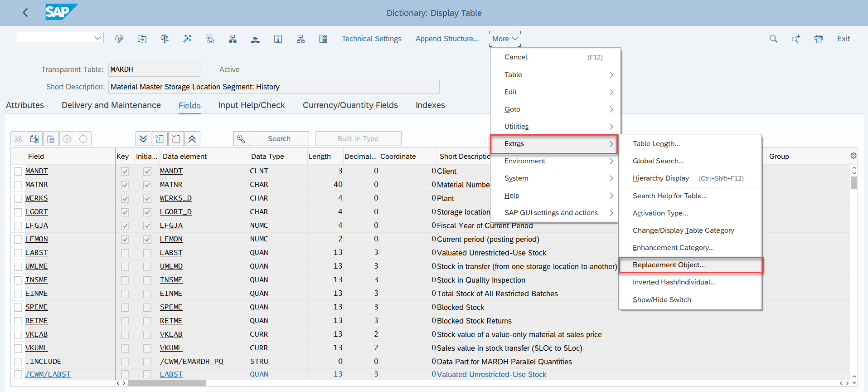Toggle Initial Values checkbox for LGORT row
Screen dimensions: 868x392
(147, 212)
